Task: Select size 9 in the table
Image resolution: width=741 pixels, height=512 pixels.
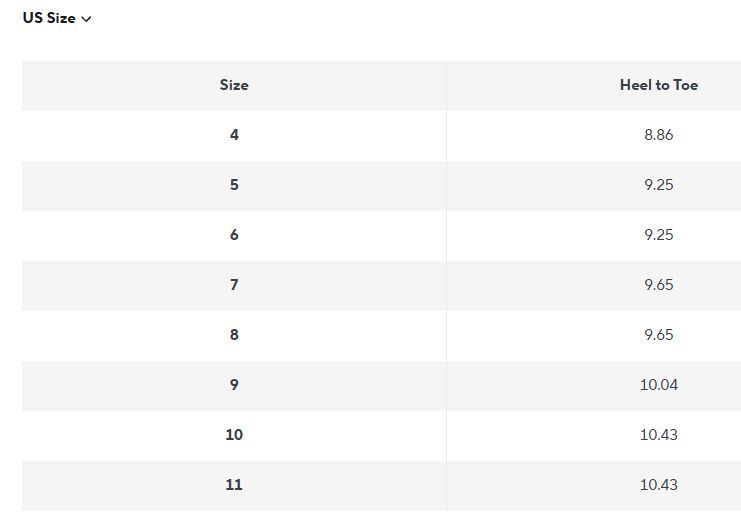Action: 234,385
